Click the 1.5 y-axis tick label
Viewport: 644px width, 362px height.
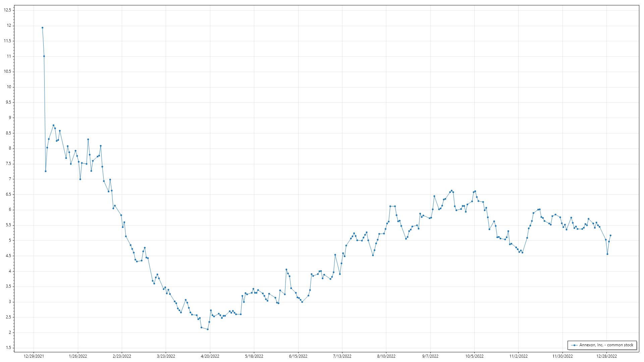[x=8, y=348]
